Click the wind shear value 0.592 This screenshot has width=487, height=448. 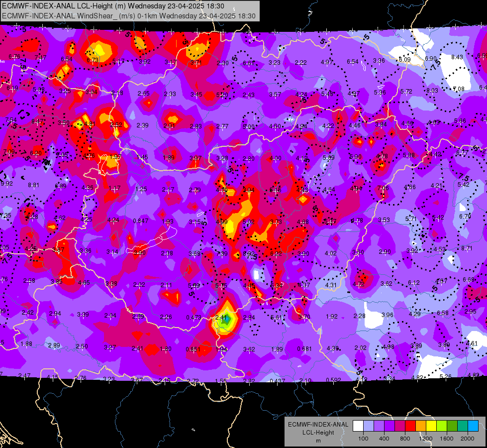[x=333, y=380]
